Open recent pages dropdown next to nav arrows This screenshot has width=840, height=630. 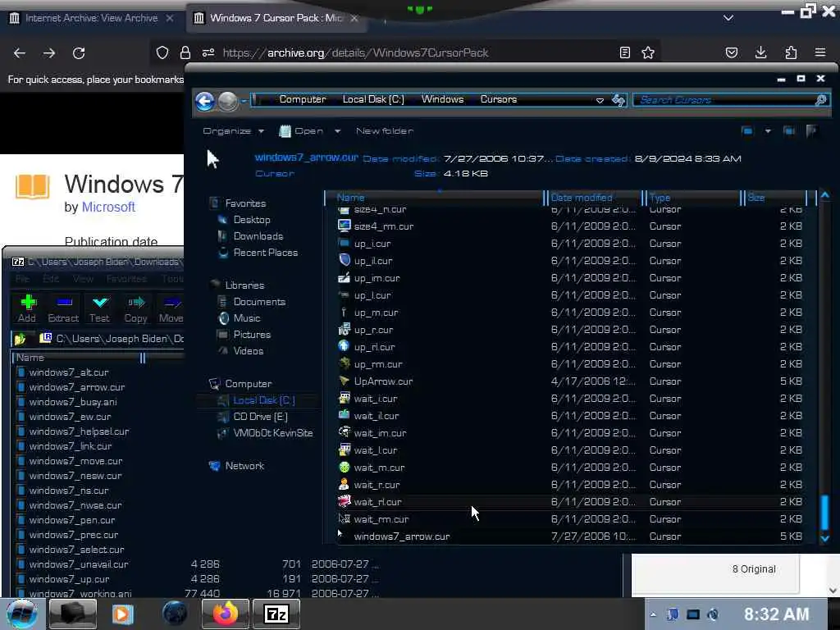(244, 101)
